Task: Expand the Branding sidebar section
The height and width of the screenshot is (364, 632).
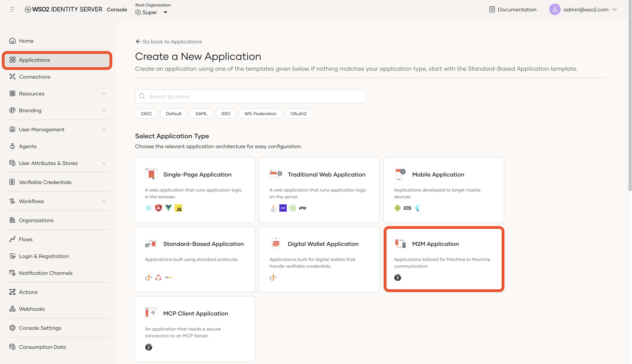Action: [104, 110]
